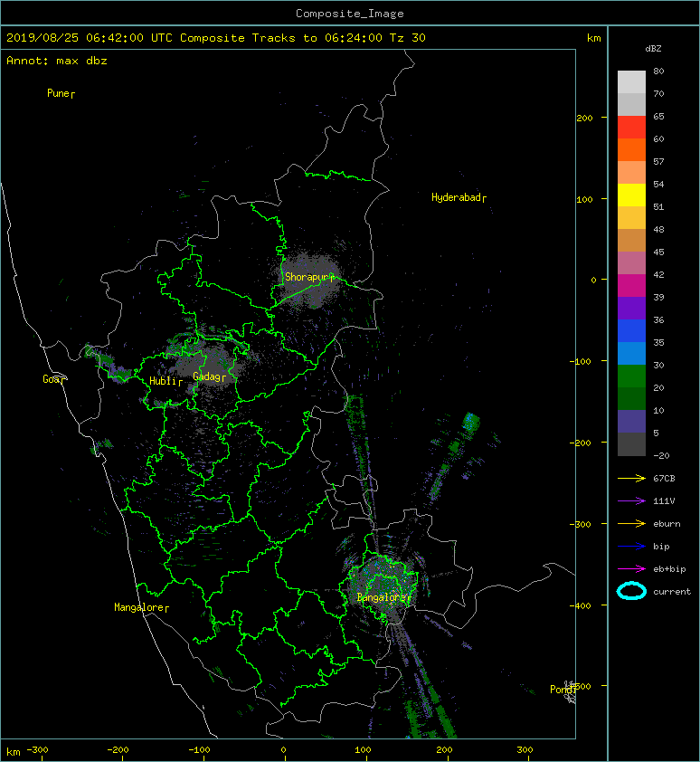Click the Bangalore radar label
700x762 pixels.
[383, 597]
